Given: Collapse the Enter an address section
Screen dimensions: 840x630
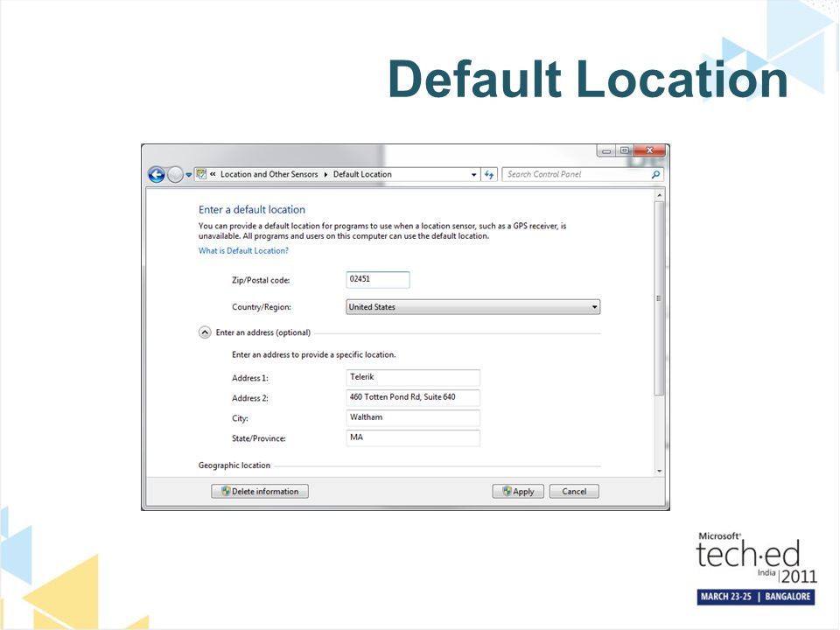Looking at the screenshot, I should (205, 332).
